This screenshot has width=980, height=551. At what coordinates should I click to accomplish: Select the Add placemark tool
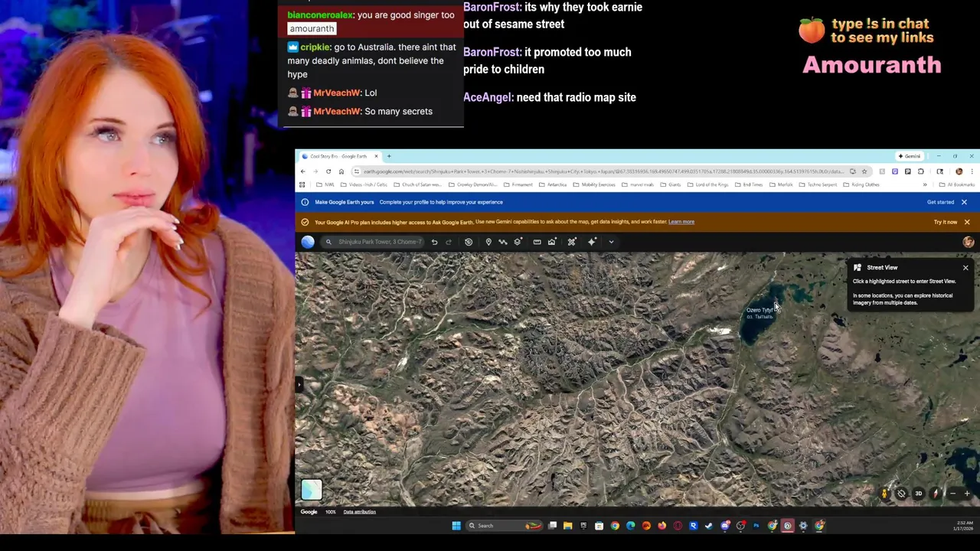pyautogui.click(x=488, y=242)
